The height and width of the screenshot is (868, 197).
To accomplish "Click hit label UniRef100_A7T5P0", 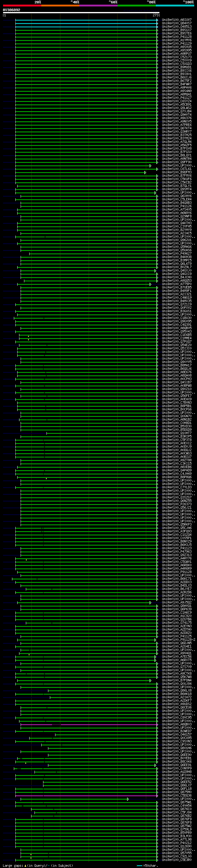I will pyautogui.click(x=176, y=285).
